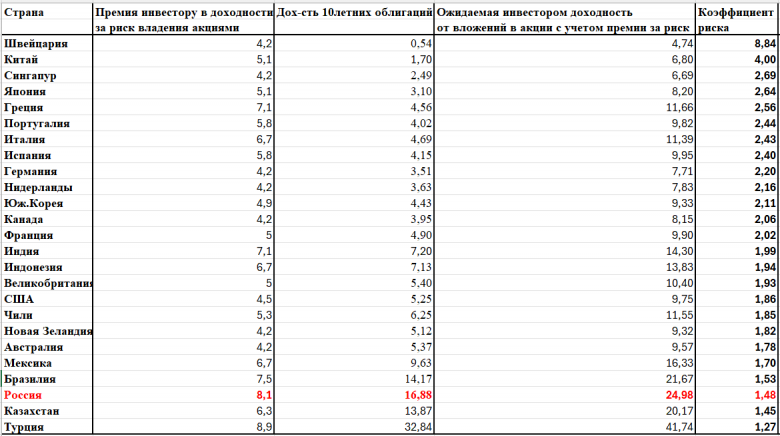Viewport: 780px width, 436px height.
Task: Select Switzerland's bond yield 0,54
Action: [421, 44]
